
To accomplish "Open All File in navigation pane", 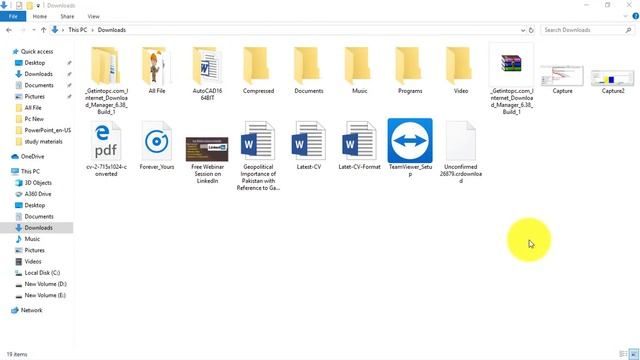I will 33,108.
